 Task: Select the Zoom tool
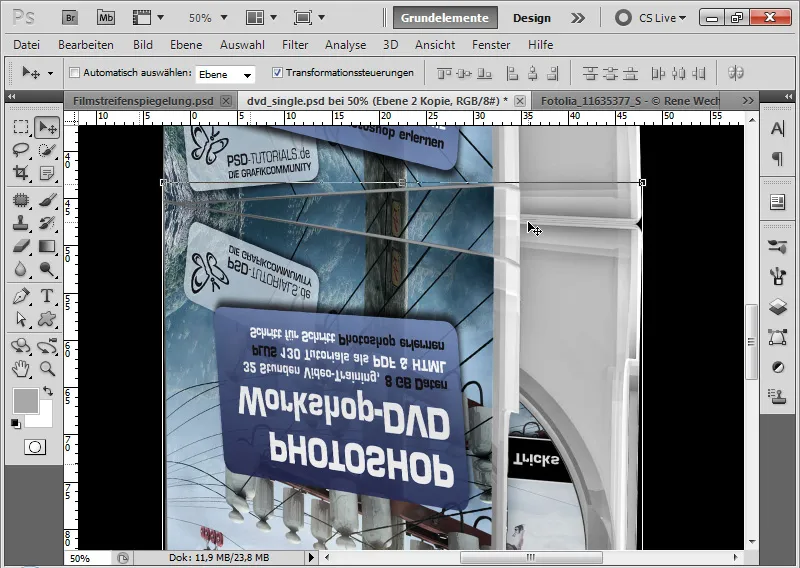pos(47,368)
